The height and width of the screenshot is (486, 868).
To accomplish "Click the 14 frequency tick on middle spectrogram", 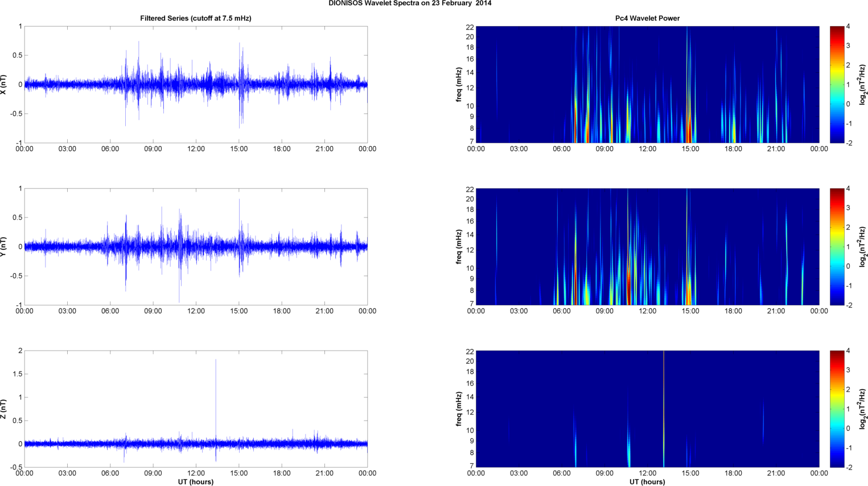I will pos(470,235).
